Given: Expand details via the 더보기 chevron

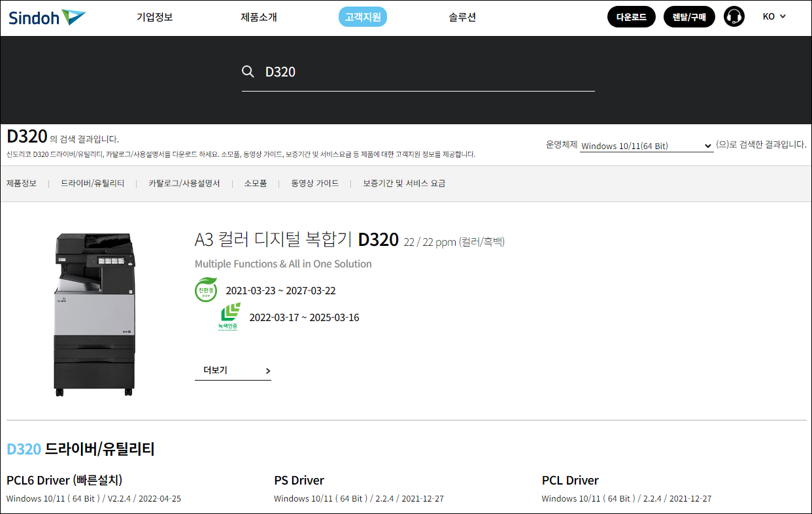Looking at the screenshot, I should pos(267,370).
